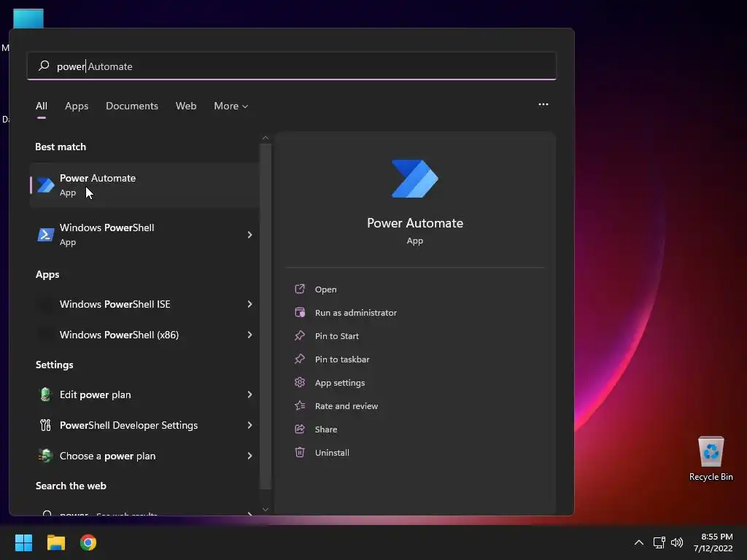Click the volume speaker icon in tray
The width and height of the screenshot is (747, 560).
(x=676, y=542)
